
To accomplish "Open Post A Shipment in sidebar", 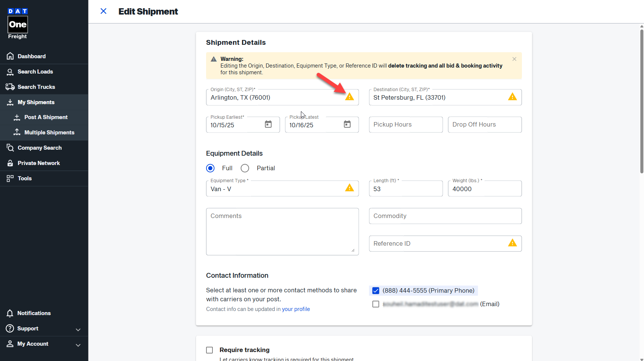I will [x=46, y=117].
